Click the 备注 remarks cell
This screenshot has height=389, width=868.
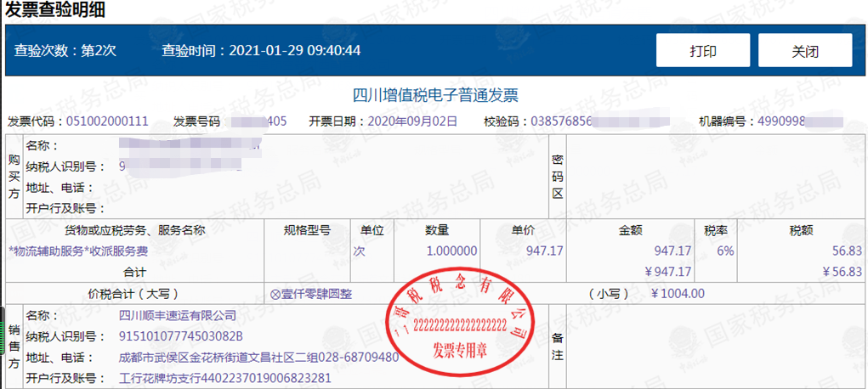(x=558, y=347)
